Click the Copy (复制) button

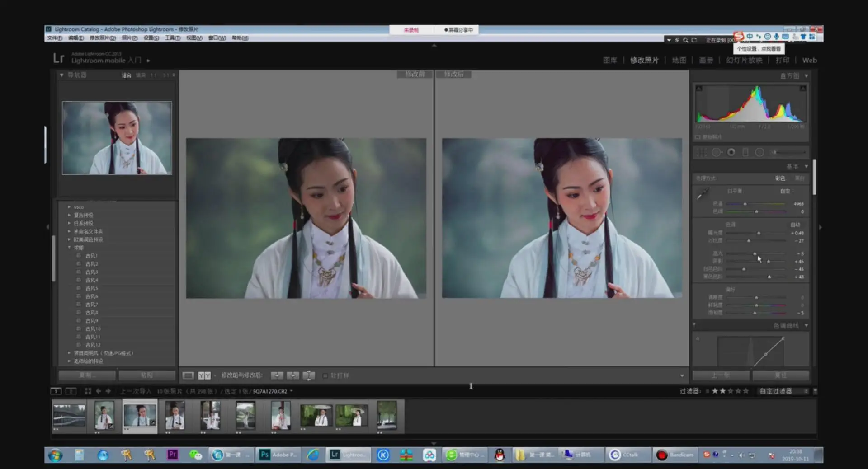(x=86, y=375)
